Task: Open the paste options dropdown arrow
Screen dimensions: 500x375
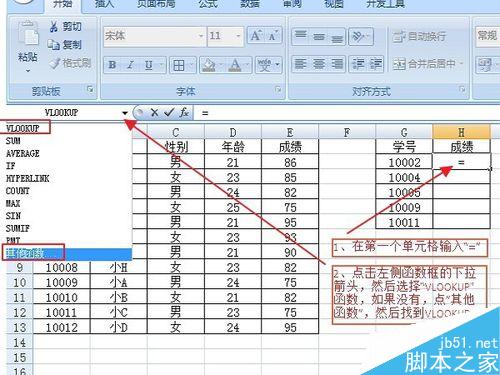Action: tap(28, 71)
